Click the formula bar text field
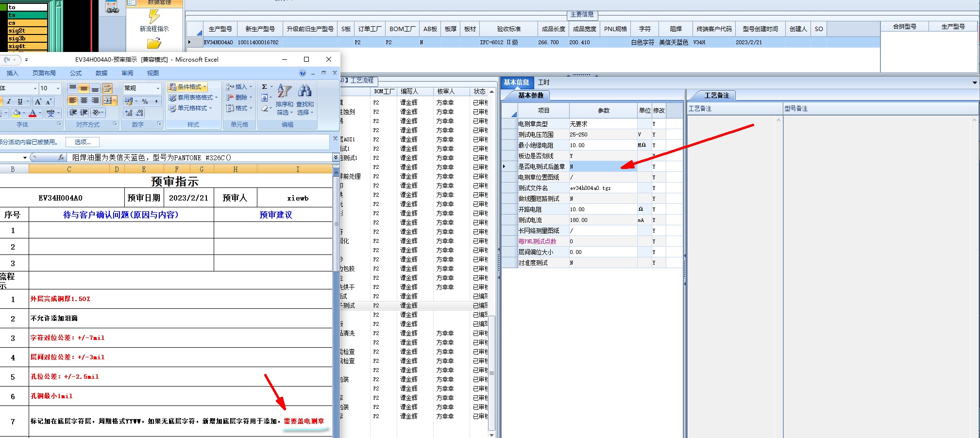 click(201, 157)
